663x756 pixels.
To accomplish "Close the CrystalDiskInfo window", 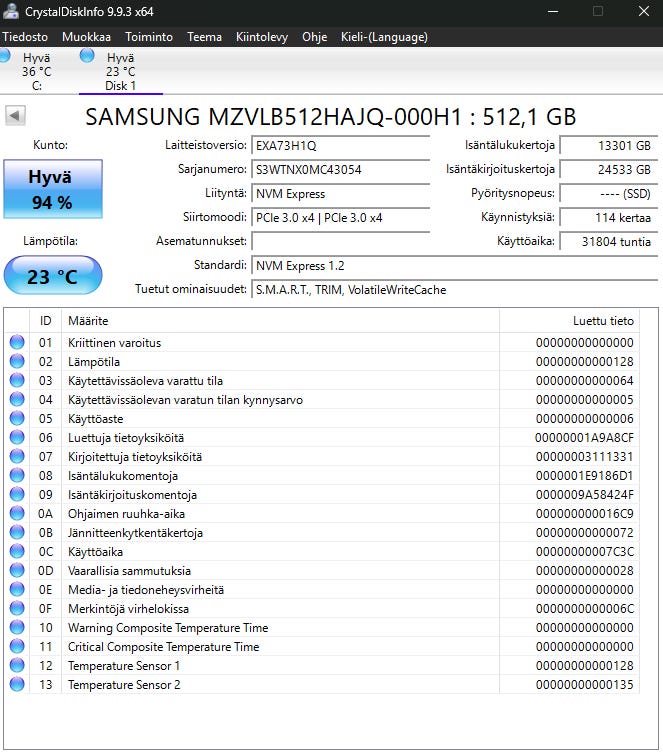I will click(x=643, y=11).
